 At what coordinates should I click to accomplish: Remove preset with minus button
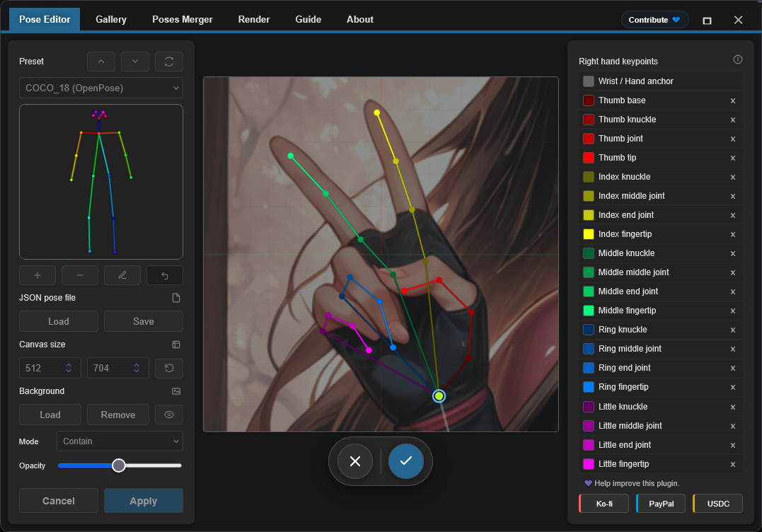pos(80,275)
